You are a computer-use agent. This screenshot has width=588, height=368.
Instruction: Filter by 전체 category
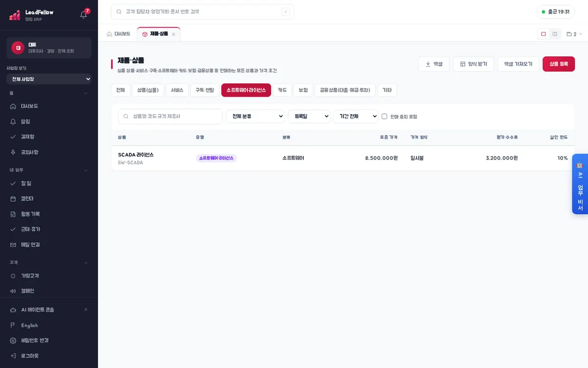pos(121,90)
